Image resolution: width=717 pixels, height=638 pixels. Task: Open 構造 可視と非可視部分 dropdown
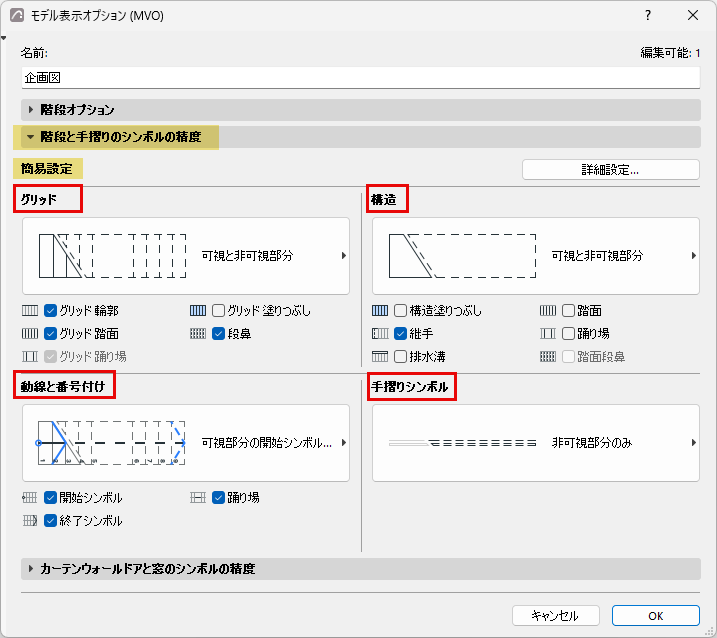pyautogui.click(x=535, y=256)
